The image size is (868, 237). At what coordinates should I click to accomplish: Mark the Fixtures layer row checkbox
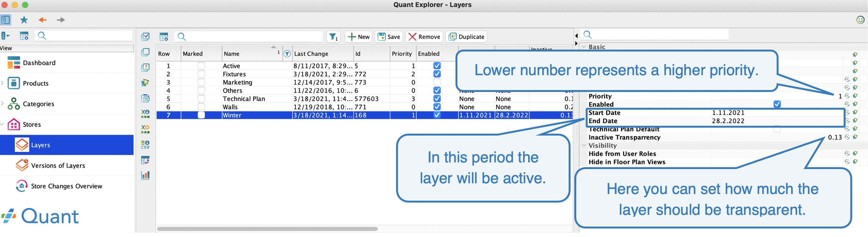(x=201, y=74)
